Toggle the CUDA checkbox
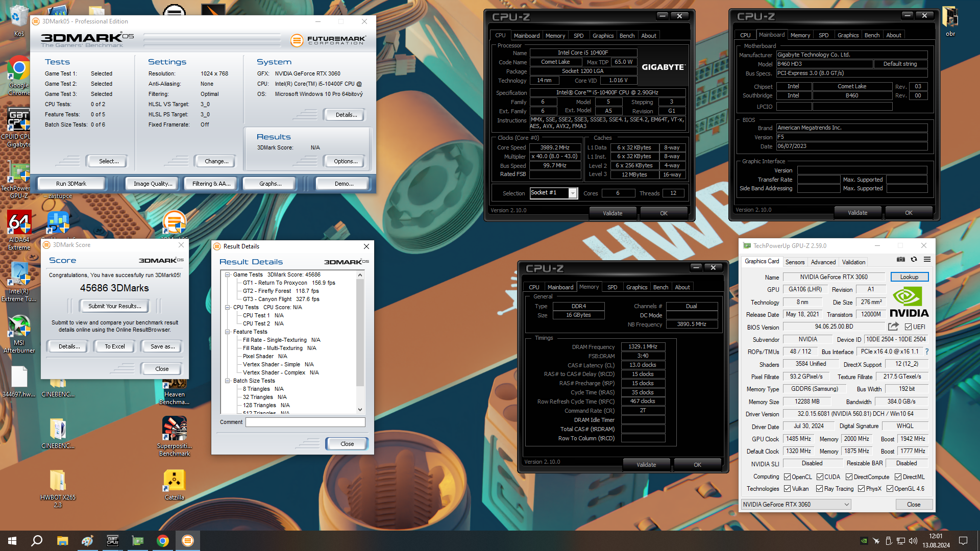Viewport: 980px width, 551px height. click(x=820, y=477)
